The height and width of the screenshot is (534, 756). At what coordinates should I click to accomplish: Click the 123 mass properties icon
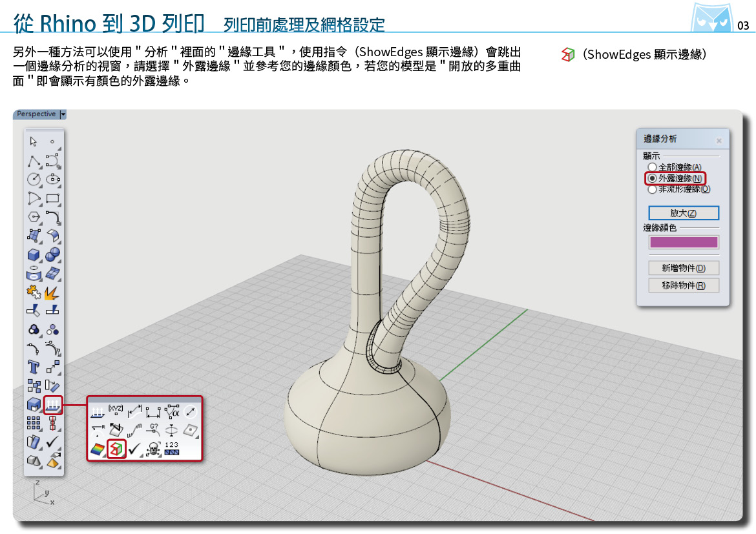pos(172,449)
